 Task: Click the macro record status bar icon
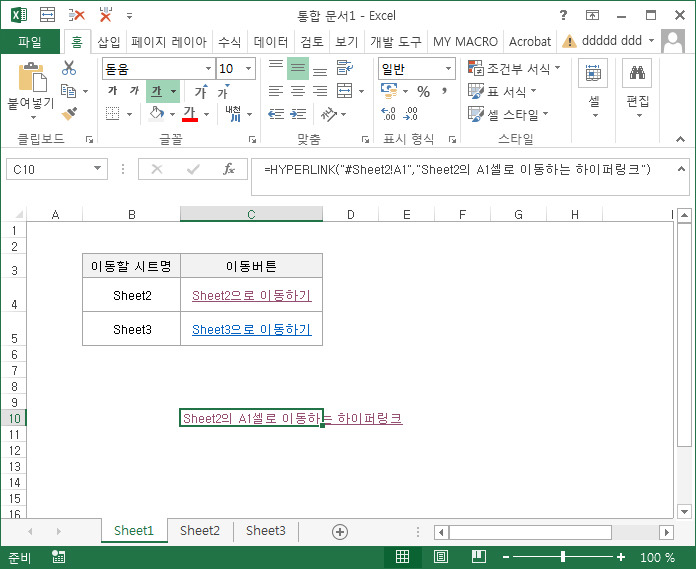[x=58, y=557]
